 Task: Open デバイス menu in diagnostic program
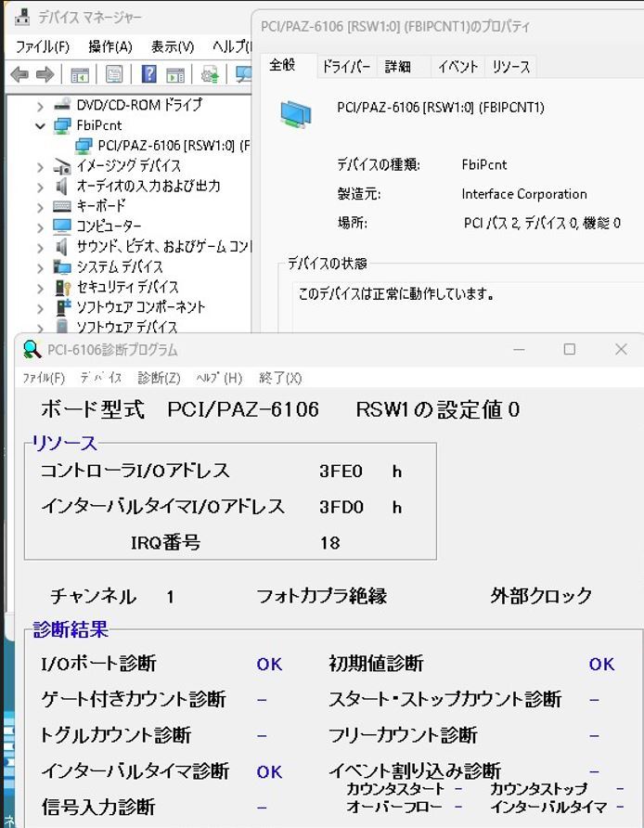[x=101, y=378]
